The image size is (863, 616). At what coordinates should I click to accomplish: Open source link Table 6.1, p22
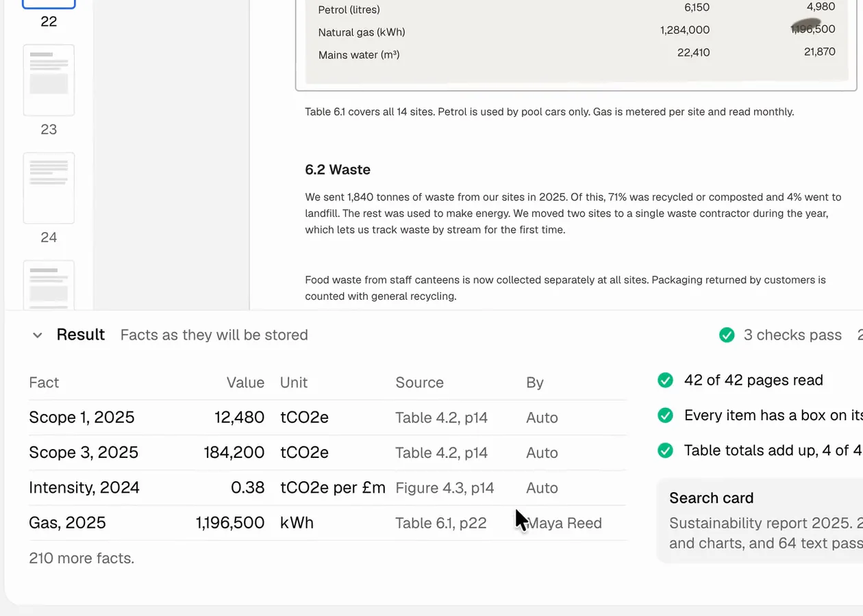tap(440, 523)
